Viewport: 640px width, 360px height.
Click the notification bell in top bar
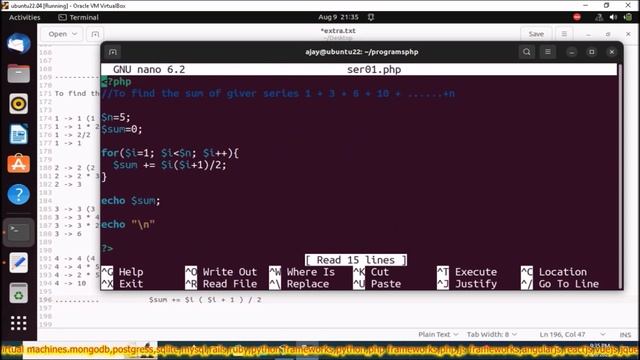(371, 17)
